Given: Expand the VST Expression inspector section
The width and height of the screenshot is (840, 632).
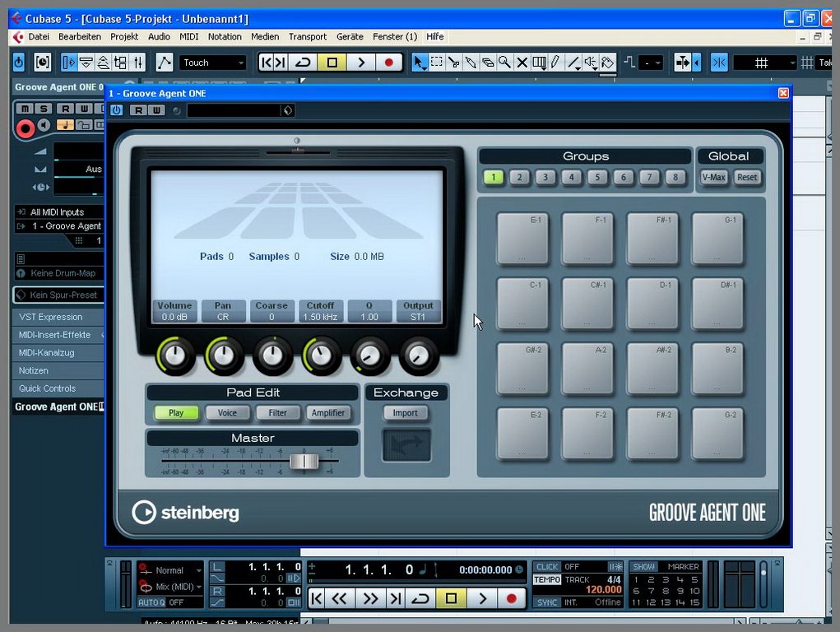Looking at the screenshot, I should [58, 317].
